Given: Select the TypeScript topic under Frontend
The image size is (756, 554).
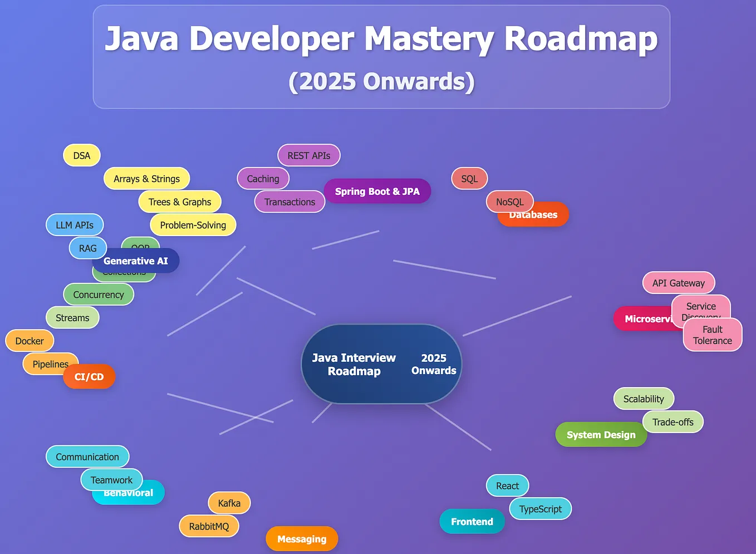Looking at the screenshot, I should click(x=539, y=508).
